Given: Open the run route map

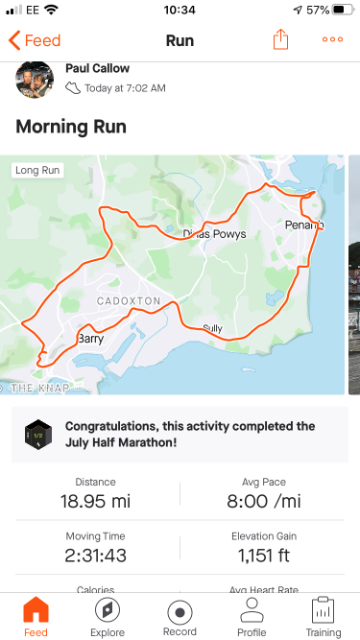Looking at the screenshot, I should (172, 275).
